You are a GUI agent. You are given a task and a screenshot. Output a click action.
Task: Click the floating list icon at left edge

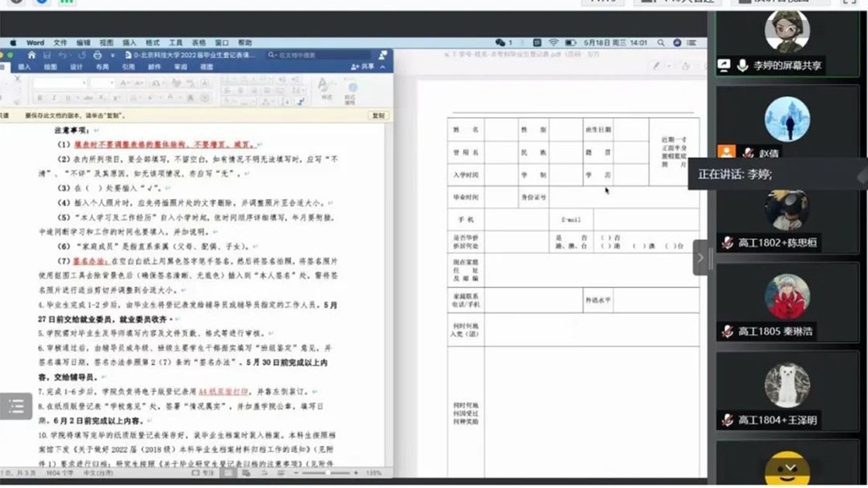16,407
